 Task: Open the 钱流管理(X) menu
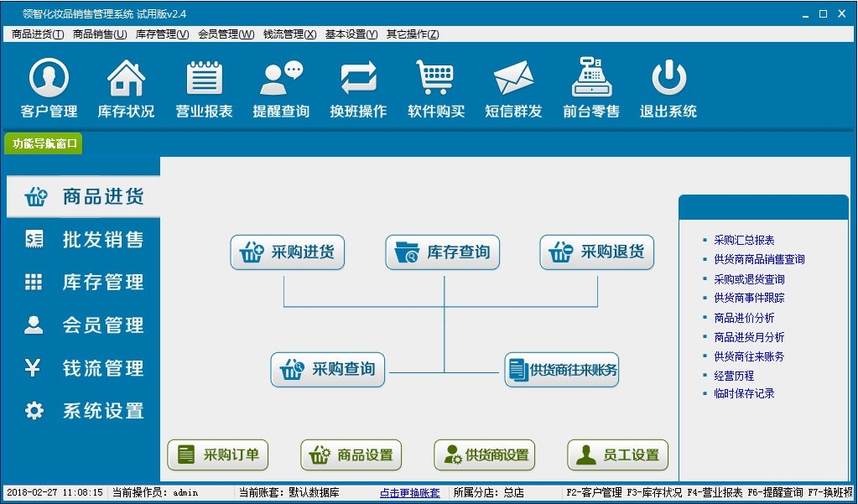point(290,34)
